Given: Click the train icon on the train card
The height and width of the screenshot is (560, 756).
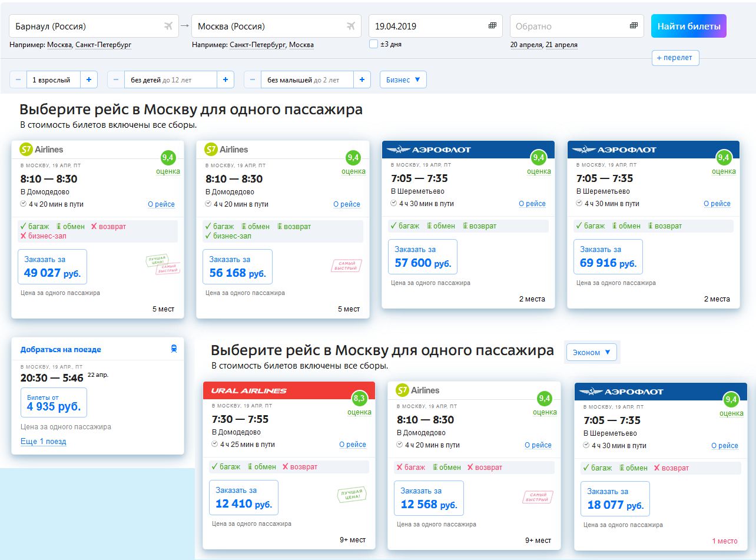Looking at the screenshot, I should click(x=174, y=349).
